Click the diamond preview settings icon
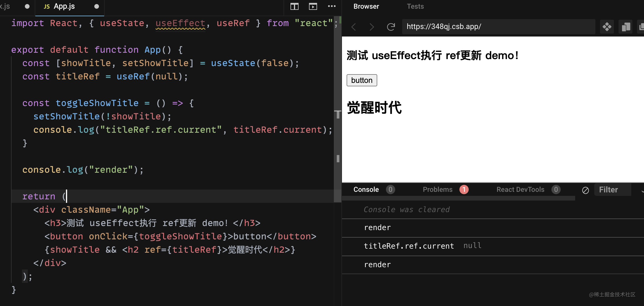 (607, 27)
